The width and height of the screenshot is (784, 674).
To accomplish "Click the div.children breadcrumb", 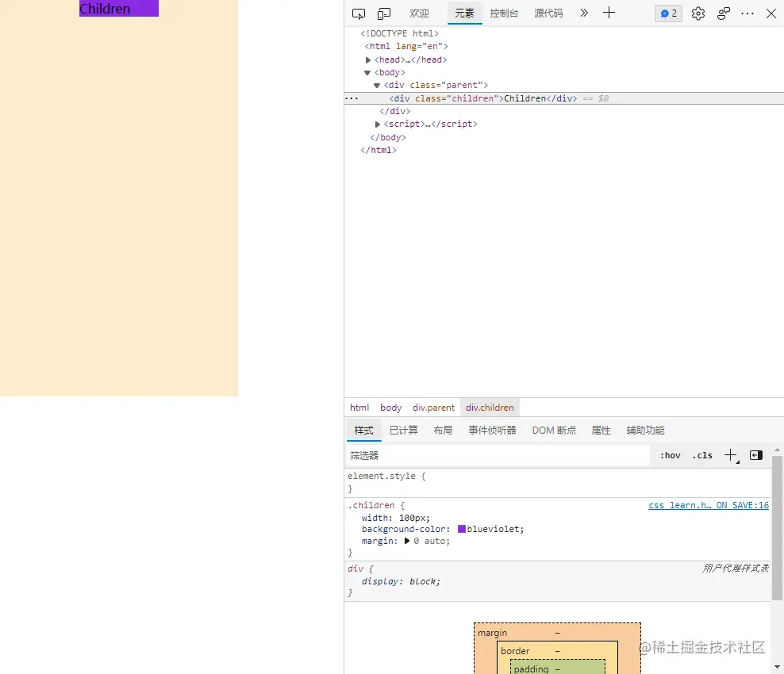I will coord(490,408).
